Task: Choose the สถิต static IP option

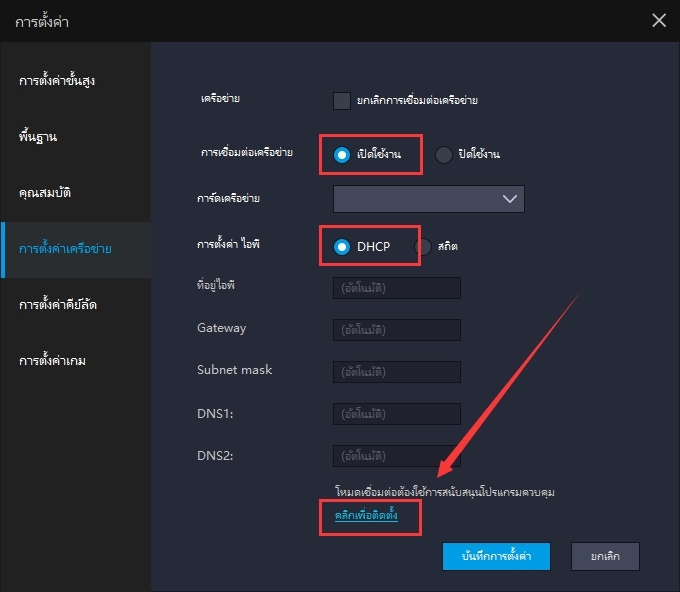Action: [423, 246]
